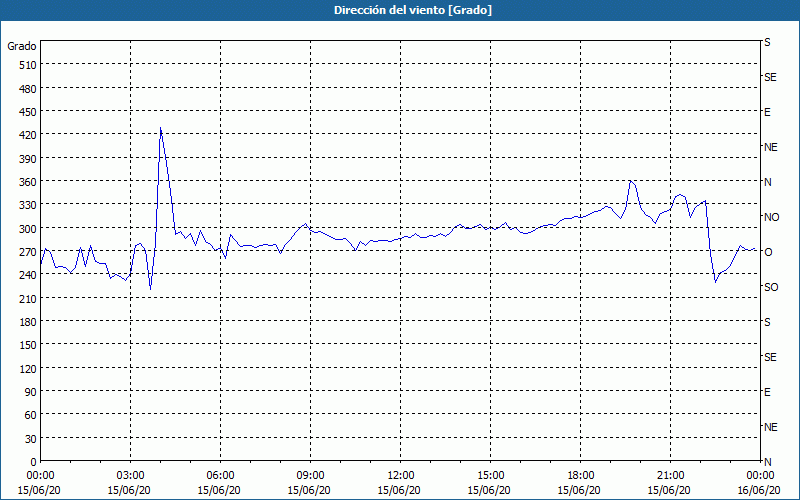This screenshot has height=500, width=800.
Task: Click the 90 degree axis label
Action: [x=31, y=392]
